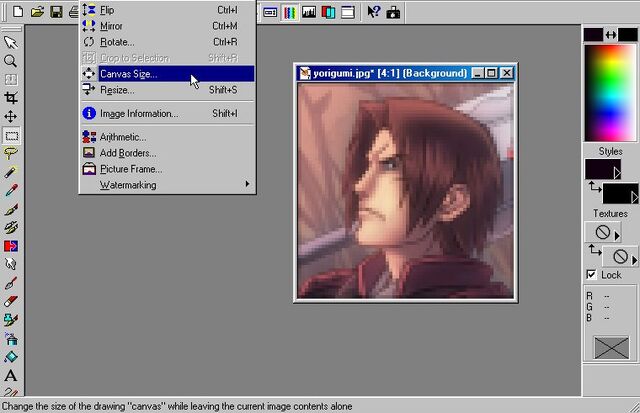Toggle the Layer Palette icon
This screenshot has height=413, width=640.
click(x=328, y=12)
